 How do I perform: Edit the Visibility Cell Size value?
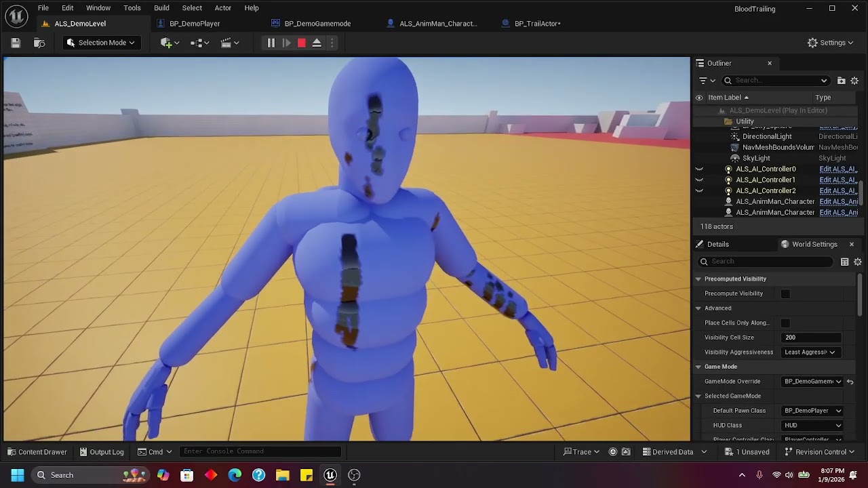coord(812,338)
